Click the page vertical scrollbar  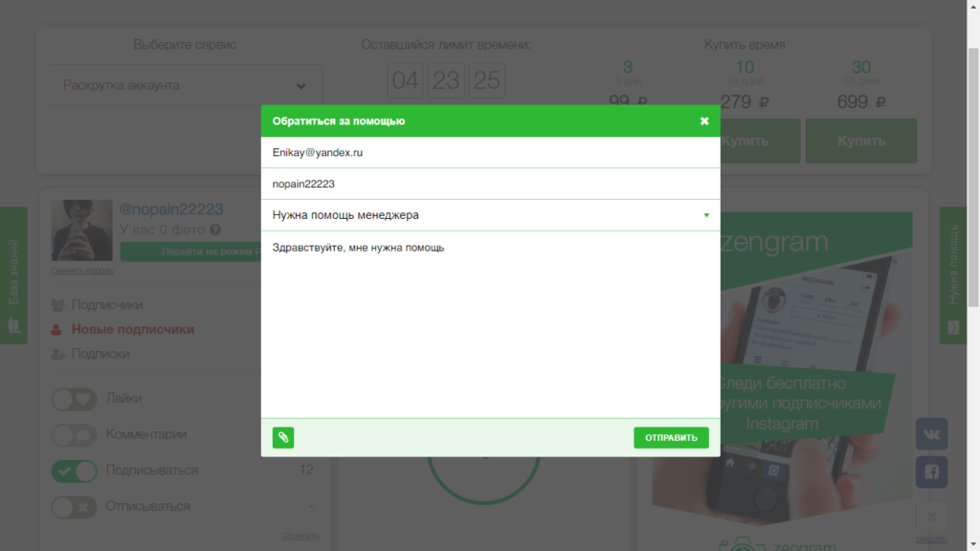coord(973,177)
